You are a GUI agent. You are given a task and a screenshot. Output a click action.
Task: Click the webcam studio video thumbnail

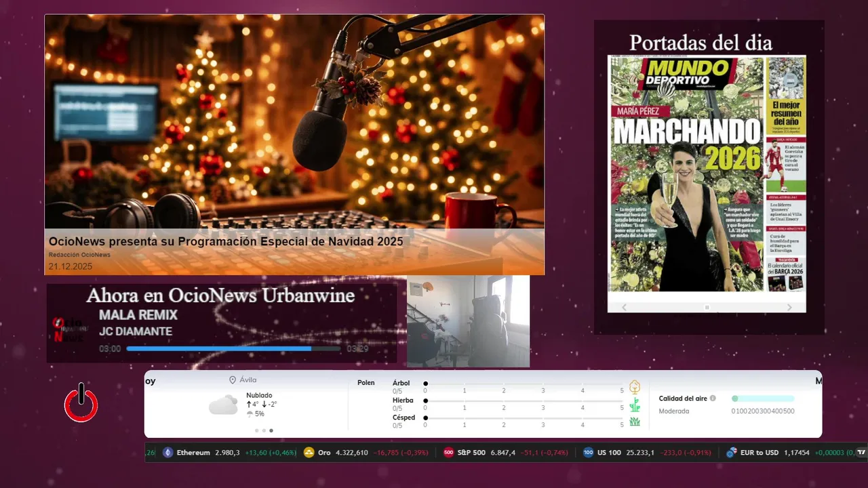click(468, 321)
